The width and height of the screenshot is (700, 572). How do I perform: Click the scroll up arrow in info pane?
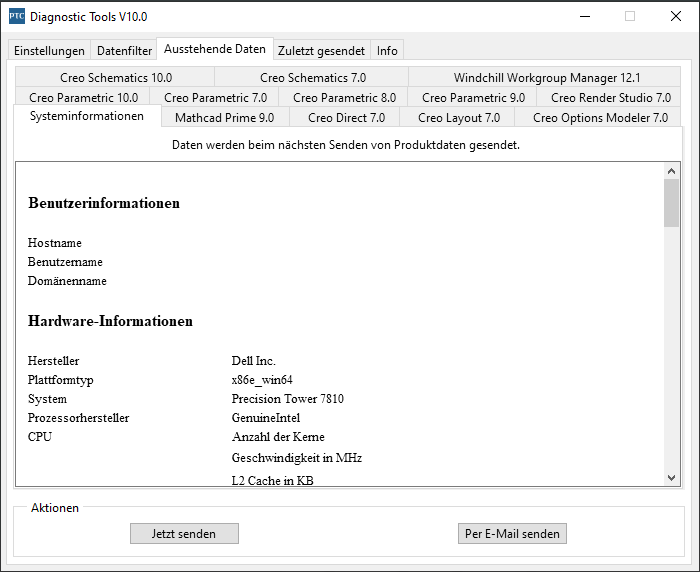[x=671, y=171]
